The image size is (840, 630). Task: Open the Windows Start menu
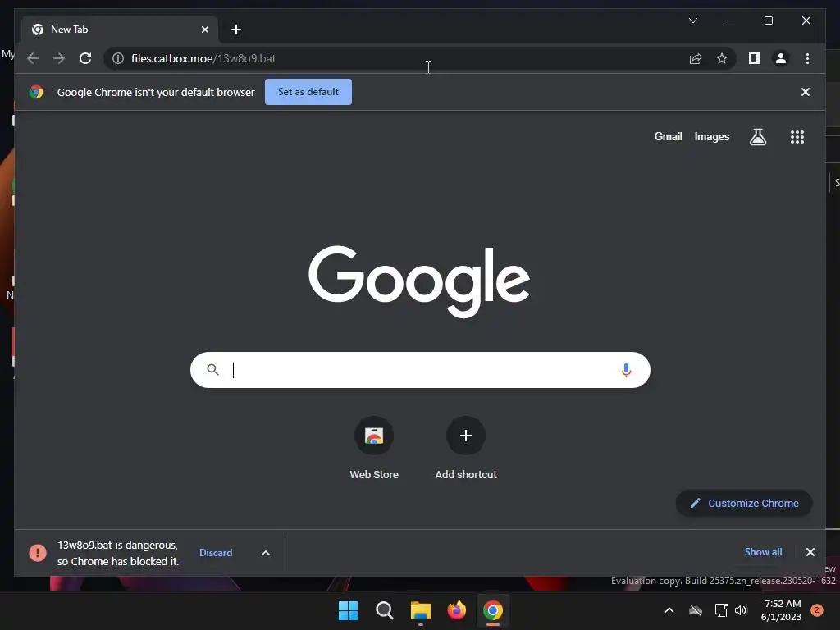[348, 610]
